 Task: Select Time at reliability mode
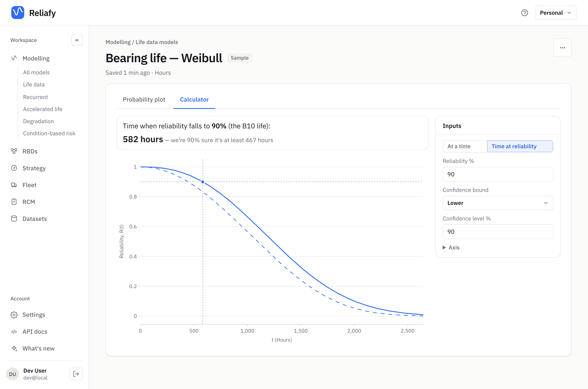pos(520,146)
